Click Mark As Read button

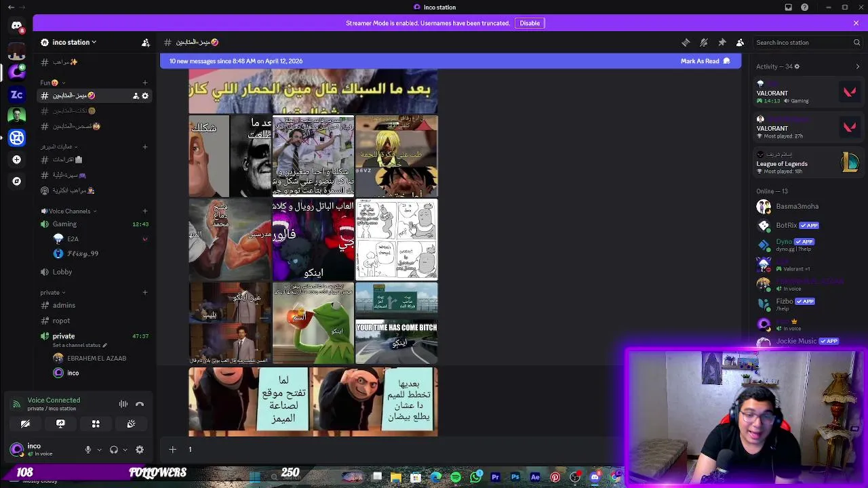(705, 61)
